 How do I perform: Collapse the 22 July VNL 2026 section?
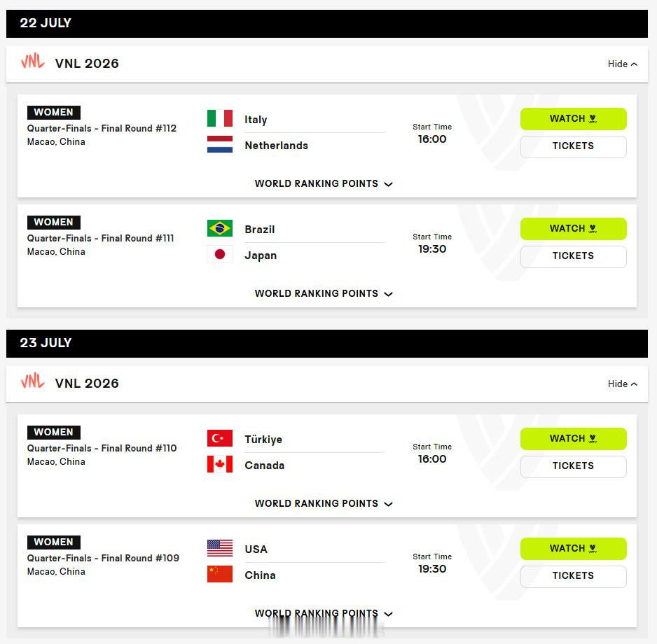pyautogui.click(x=623, y=64)
